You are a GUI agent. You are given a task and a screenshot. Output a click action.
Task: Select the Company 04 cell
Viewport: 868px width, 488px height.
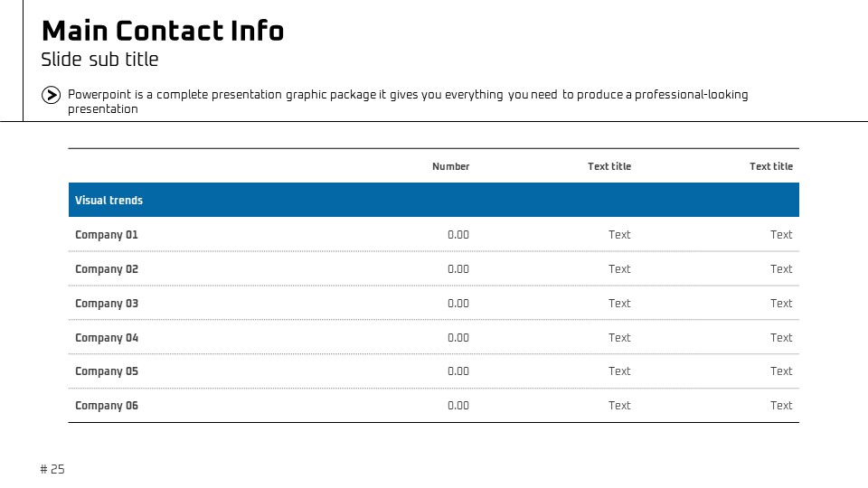click(107, 337)
